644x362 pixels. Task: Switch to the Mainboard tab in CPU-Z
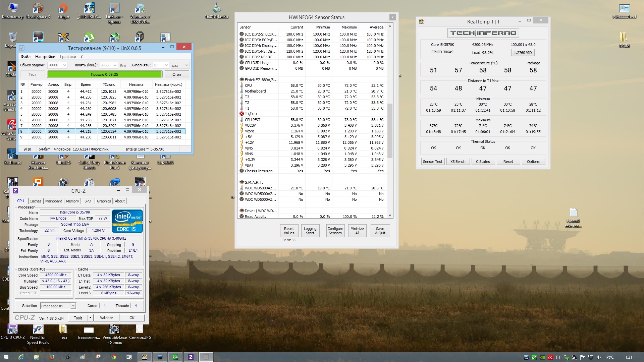click(x=54, y=201)
